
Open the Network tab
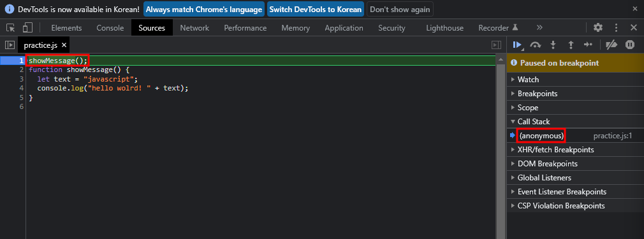coord(194,28)
